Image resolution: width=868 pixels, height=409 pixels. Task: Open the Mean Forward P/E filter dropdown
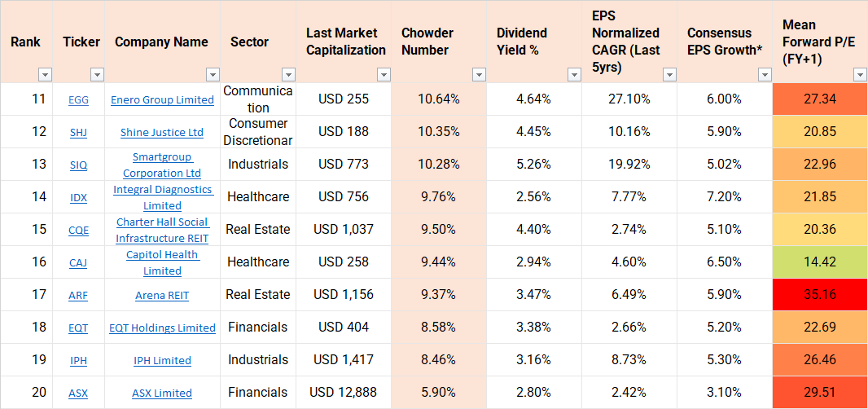860,75
